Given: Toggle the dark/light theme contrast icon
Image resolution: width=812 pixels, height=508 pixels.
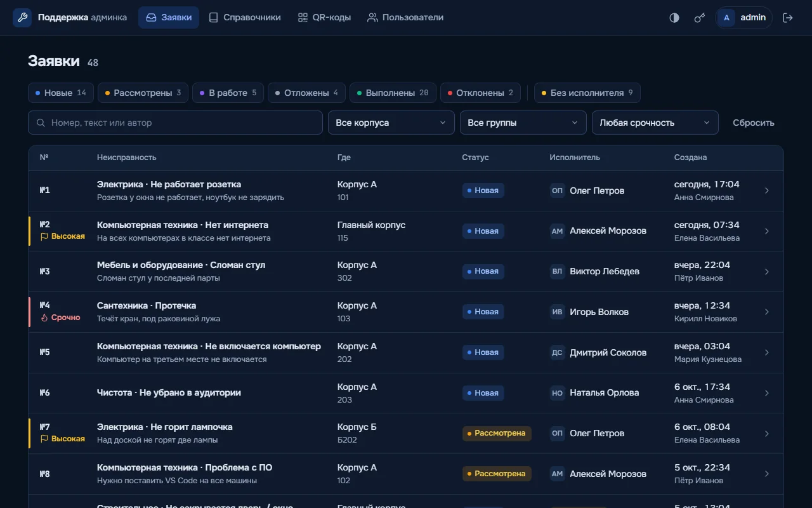Looking at the screenshot, I should [674, 18].
